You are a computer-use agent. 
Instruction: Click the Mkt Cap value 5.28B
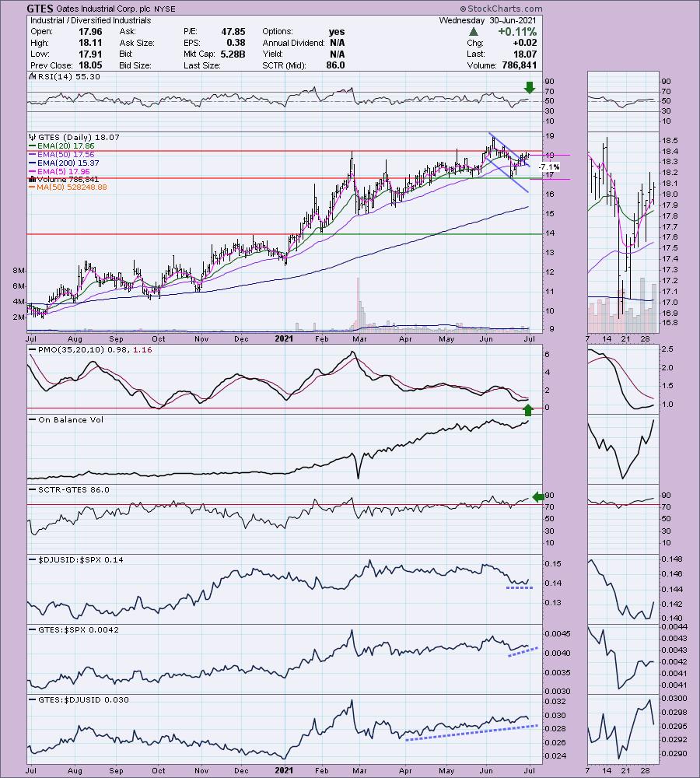(233, 54)
